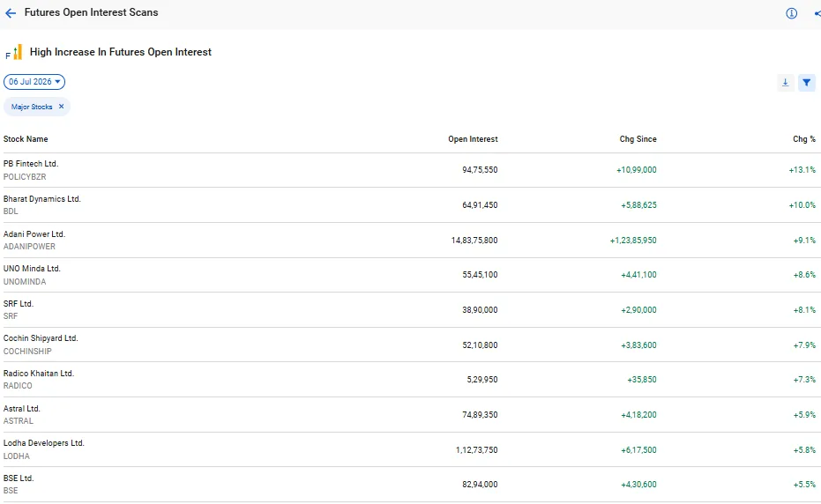Image resolution: width=821 pixels, height=504 pixels.
Task: Click change value +4,18,200
Action: (638, 414)
